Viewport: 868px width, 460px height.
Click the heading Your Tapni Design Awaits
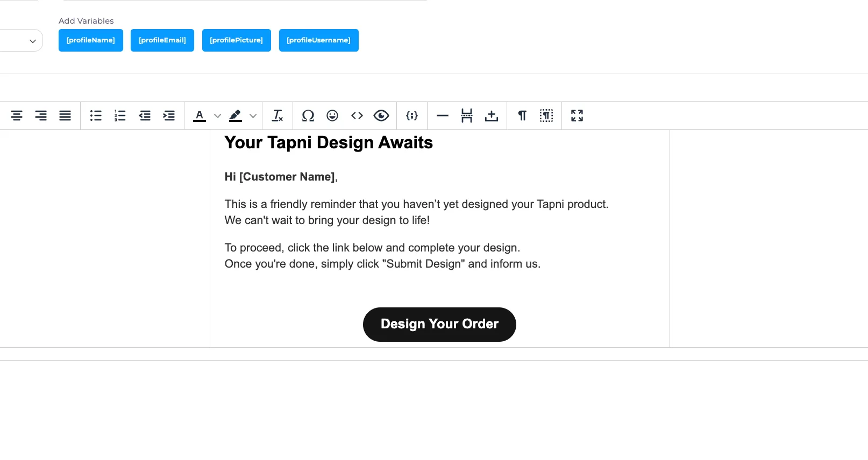point(329,142)
